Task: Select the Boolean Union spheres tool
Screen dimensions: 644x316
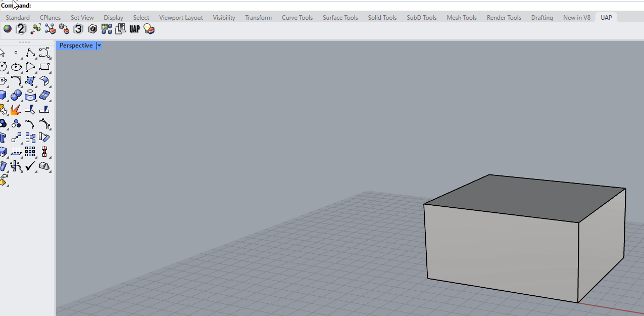Action: (x=16, y=95)
